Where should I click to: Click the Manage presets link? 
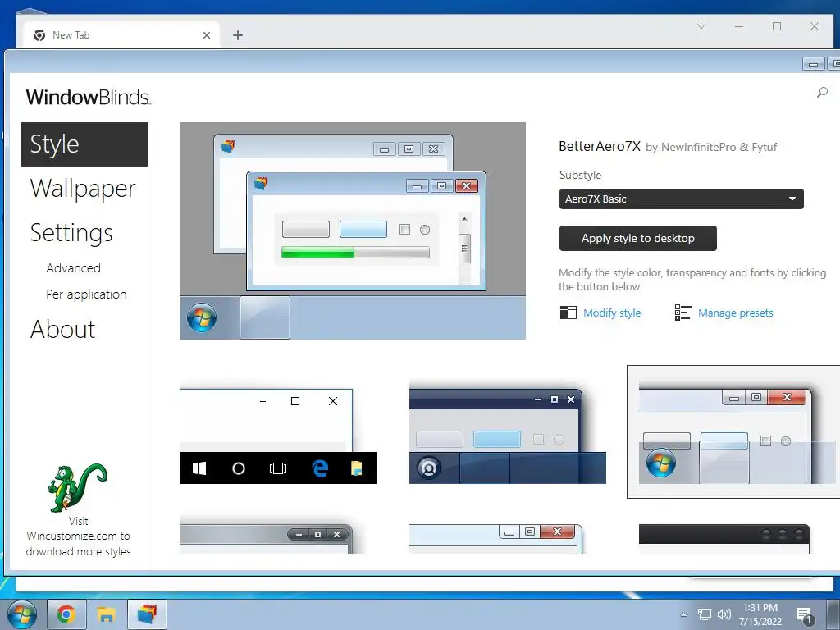pos(735,313)
